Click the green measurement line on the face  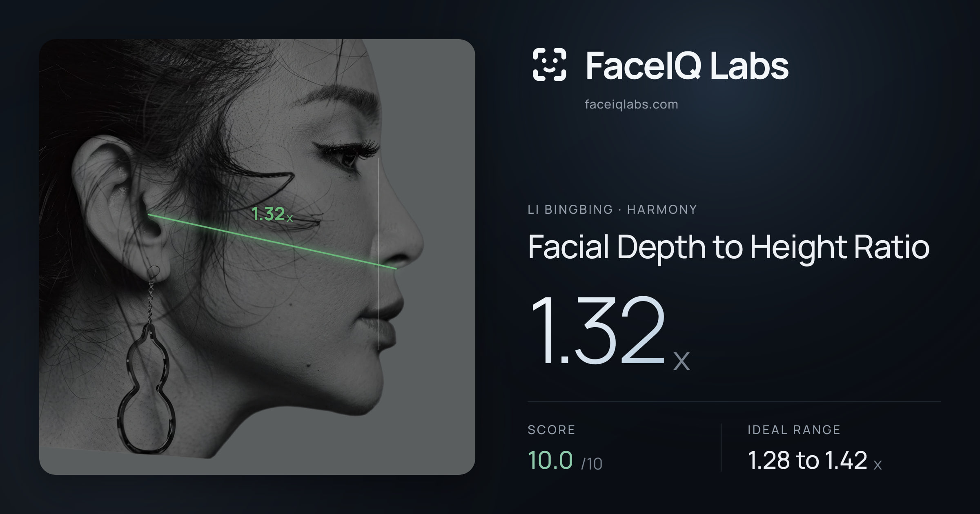tap(272, 241)
